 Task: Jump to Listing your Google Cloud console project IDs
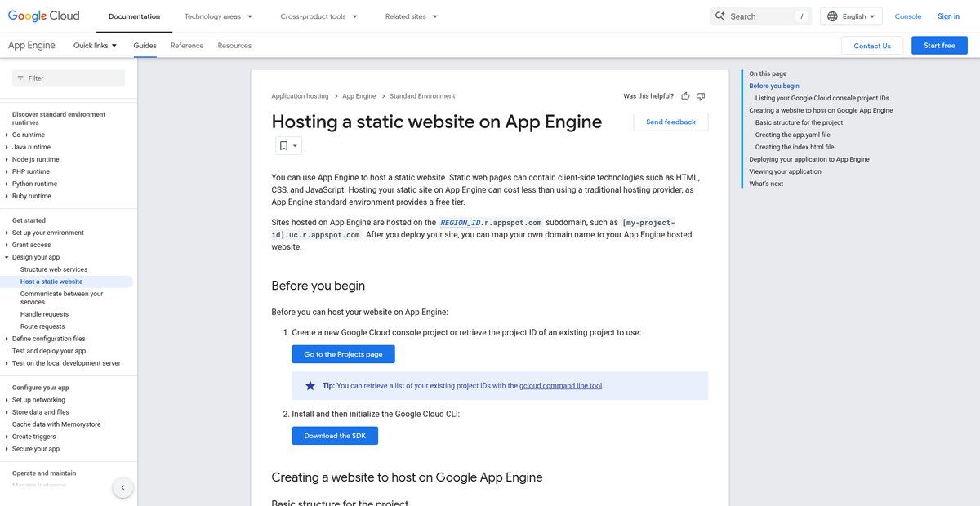[822, 98]
